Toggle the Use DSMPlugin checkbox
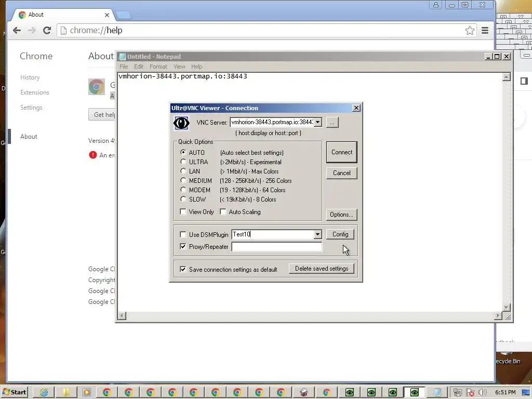 pyautogui.click(x=183, y=234)
